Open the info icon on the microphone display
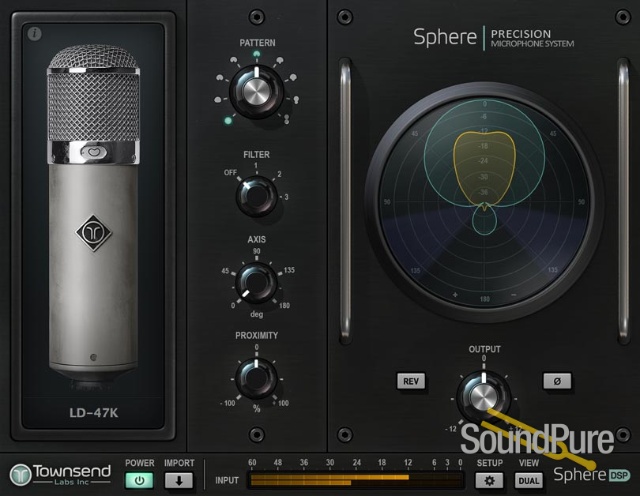640x496 pixels. [35, 33]
